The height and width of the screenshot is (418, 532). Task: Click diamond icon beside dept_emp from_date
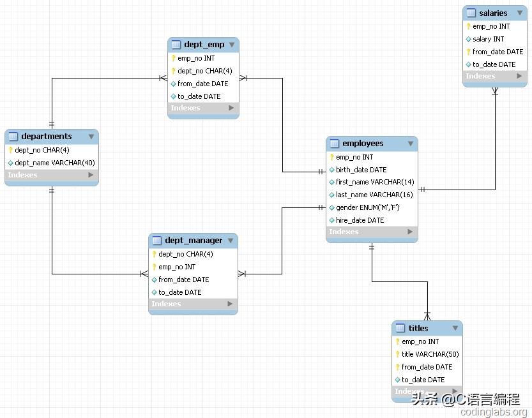(173, 84)
